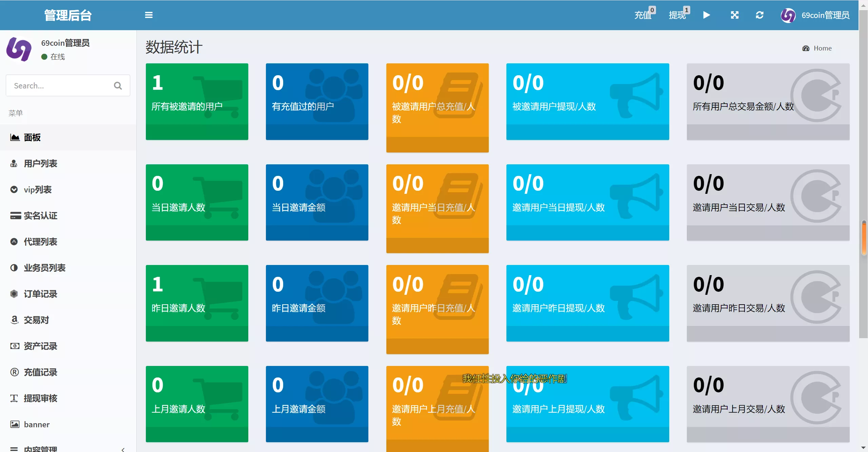Open the vip列表 menu item

[37, 189]
